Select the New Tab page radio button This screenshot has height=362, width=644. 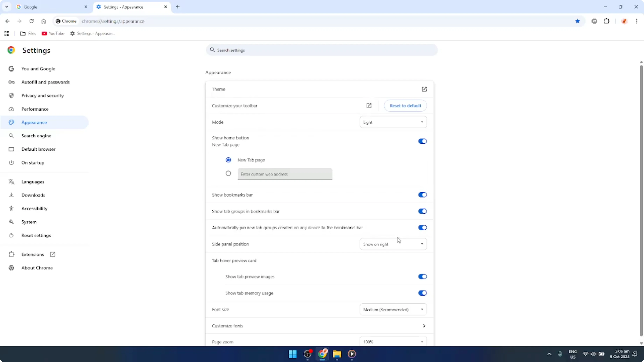tap(228, 160)
